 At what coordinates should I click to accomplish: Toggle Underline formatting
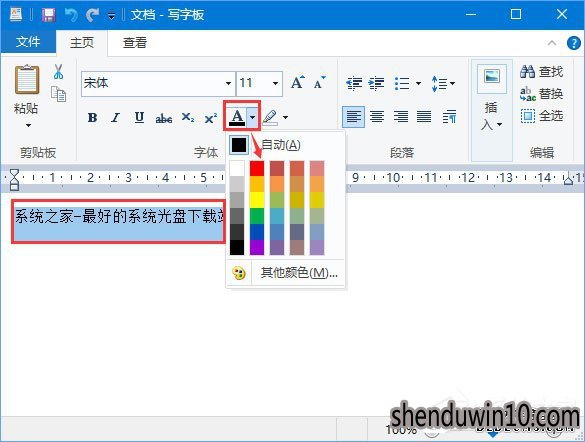(139, 118)
